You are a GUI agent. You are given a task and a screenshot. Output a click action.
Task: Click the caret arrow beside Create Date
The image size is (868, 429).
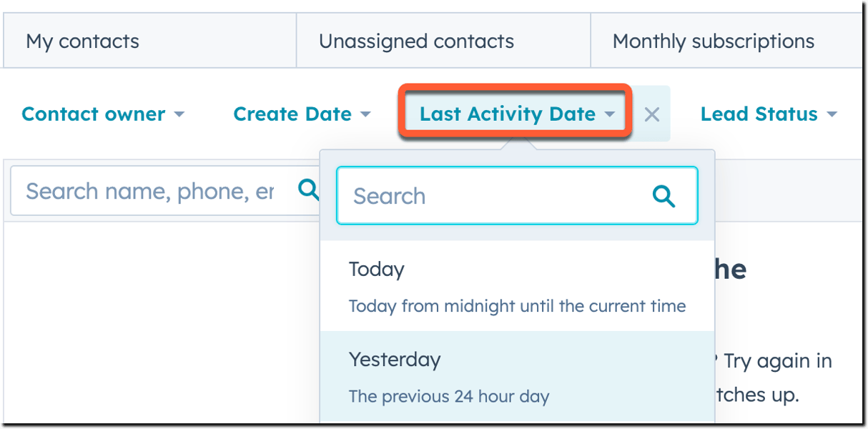point(365,115)
